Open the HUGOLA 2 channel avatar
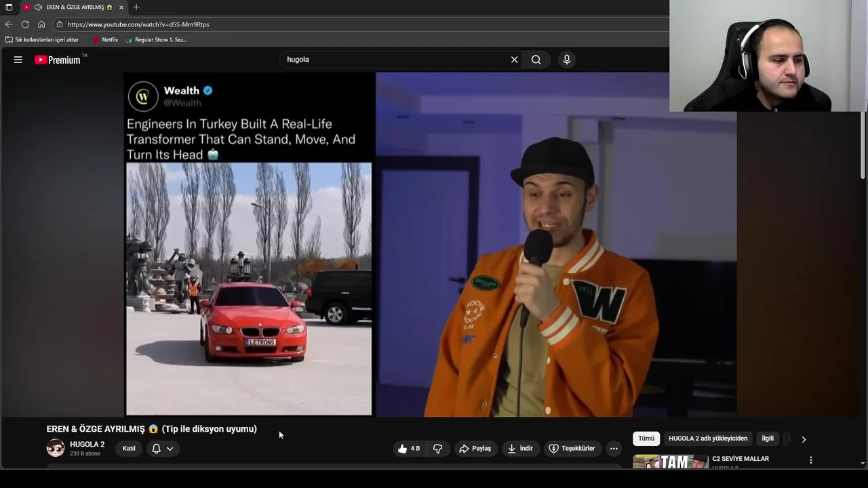The width and height of the screenshot is (868, 488). pos(56,448)
